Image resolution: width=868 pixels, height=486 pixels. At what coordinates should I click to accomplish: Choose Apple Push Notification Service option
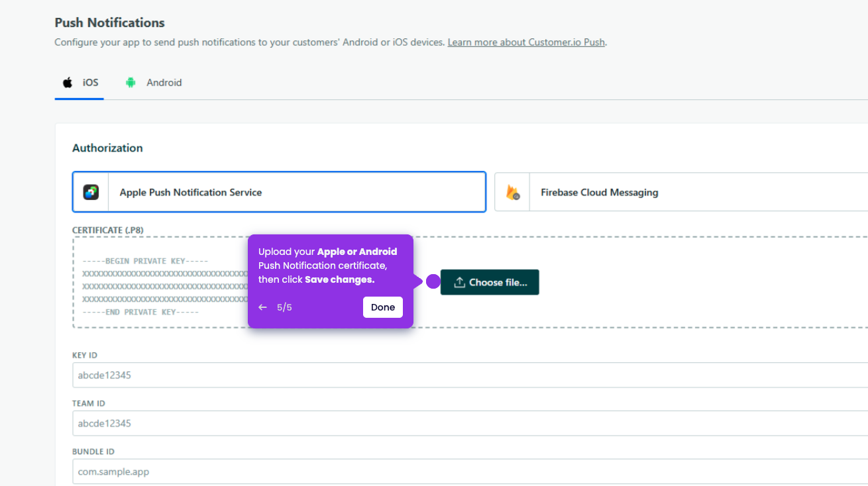click(279, 192)
